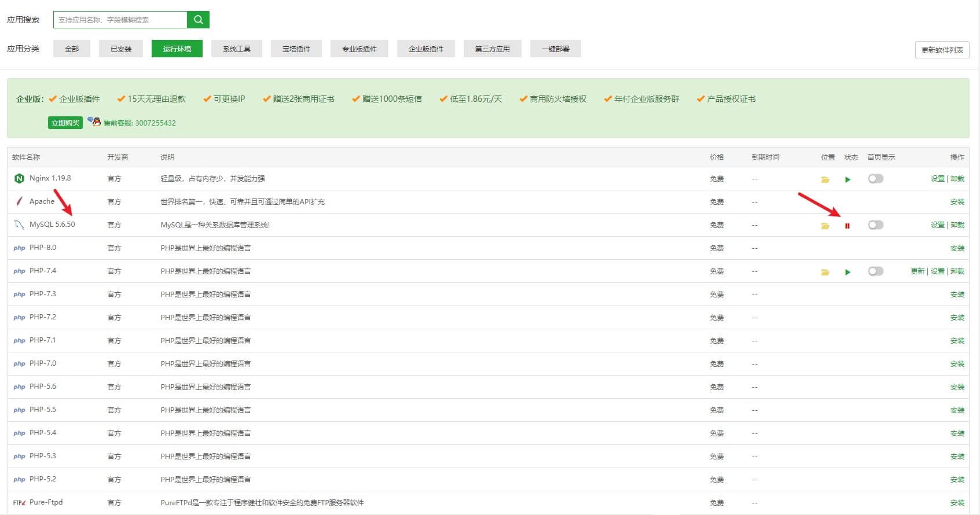Click the MySQL description text

215,225
